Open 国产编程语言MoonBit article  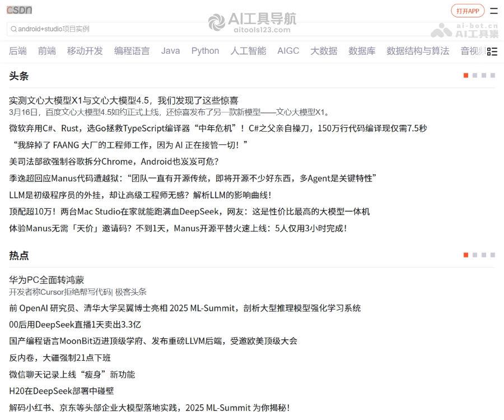coord(153,341)
